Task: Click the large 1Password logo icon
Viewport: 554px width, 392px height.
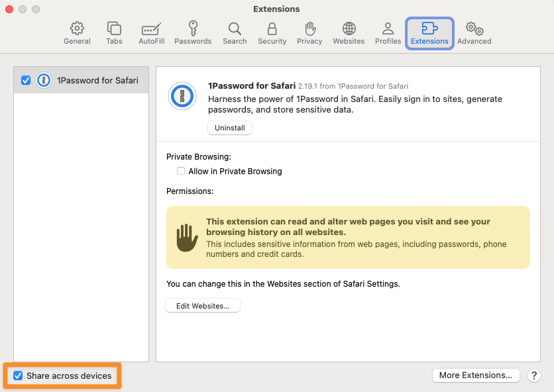Action: pyautogui.click(x=182, y=97)
